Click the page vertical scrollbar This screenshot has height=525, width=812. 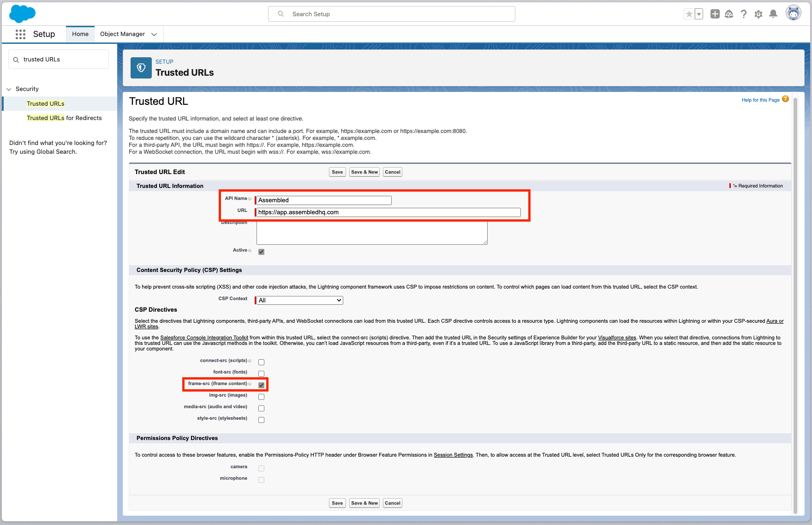pos(795,305)
